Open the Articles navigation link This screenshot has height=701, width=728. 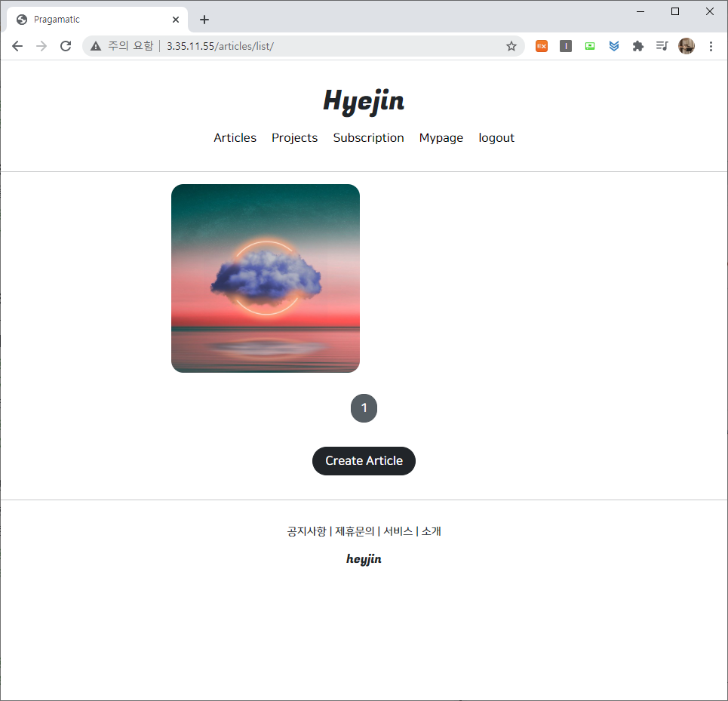pyautogui.click(x=235, y=138)
